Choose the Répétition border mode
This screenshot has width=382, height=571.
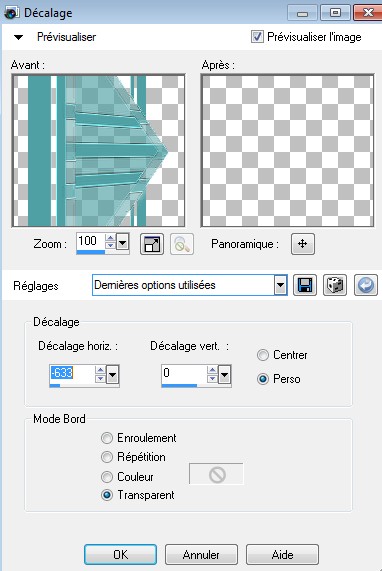tap(107, 457)
